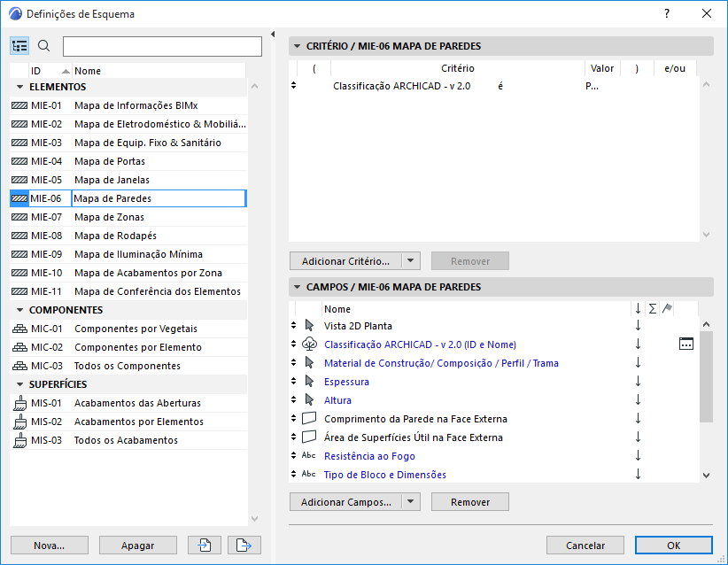
Task: Click the MIC-01 component icon
Action: point(19,329)
